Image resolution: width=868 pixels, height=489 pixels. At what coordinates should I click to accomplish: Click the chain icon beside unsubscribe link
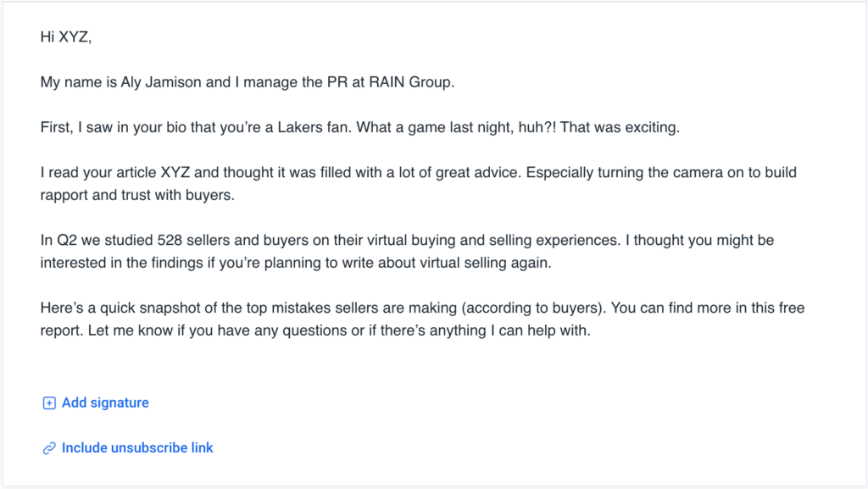tap(49, 447)
